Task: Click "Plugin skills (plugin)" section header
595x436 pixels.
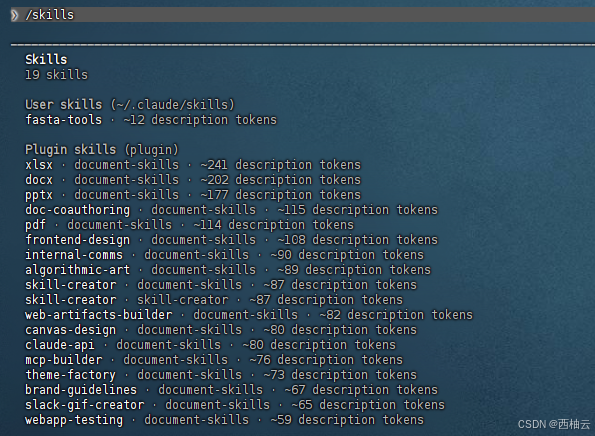Action: (x=102, y=150)
